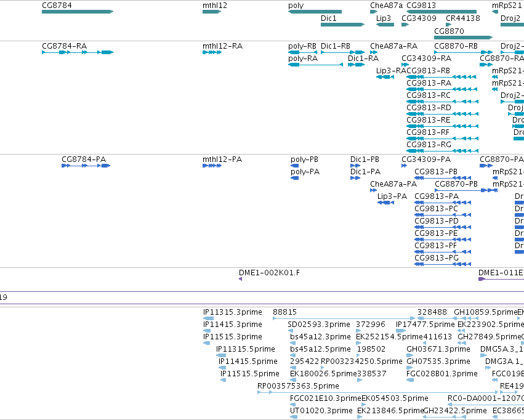The height and width of the screenshot is (420, 524).
Task: Select the CG8784-PA protein glyph
Action: [86, 166]
